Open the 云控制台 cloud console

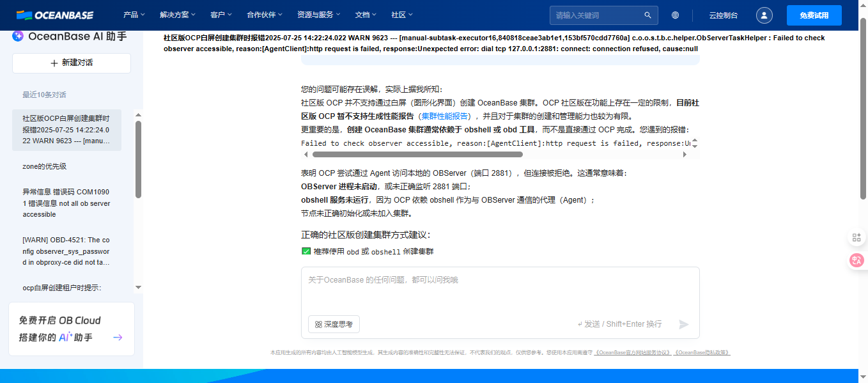724,15
